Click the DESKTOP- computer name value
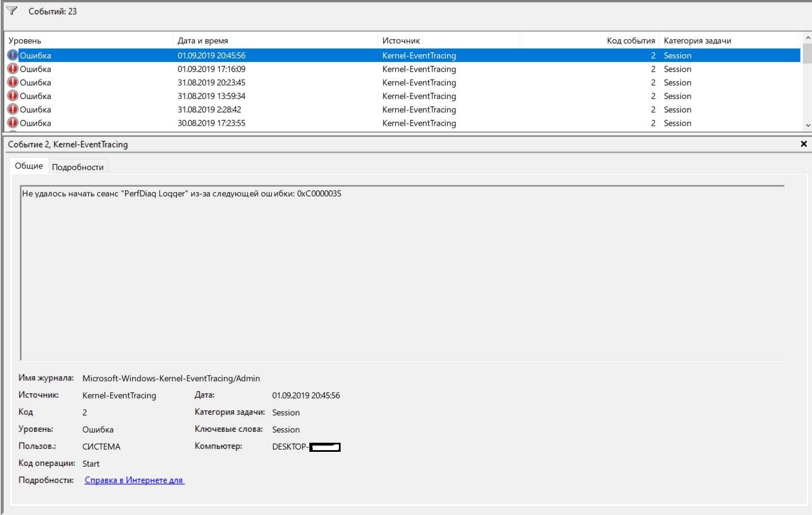The height and width of the screenshot is (515, 812). pyautogui.click(x=306, y=447)
